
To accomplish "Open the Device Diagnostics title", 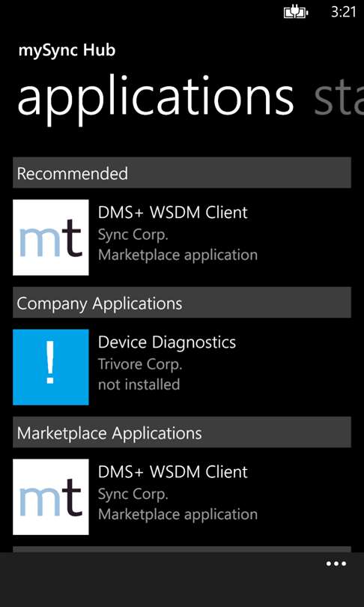I will pyautogui.click(x=167, y=342).
